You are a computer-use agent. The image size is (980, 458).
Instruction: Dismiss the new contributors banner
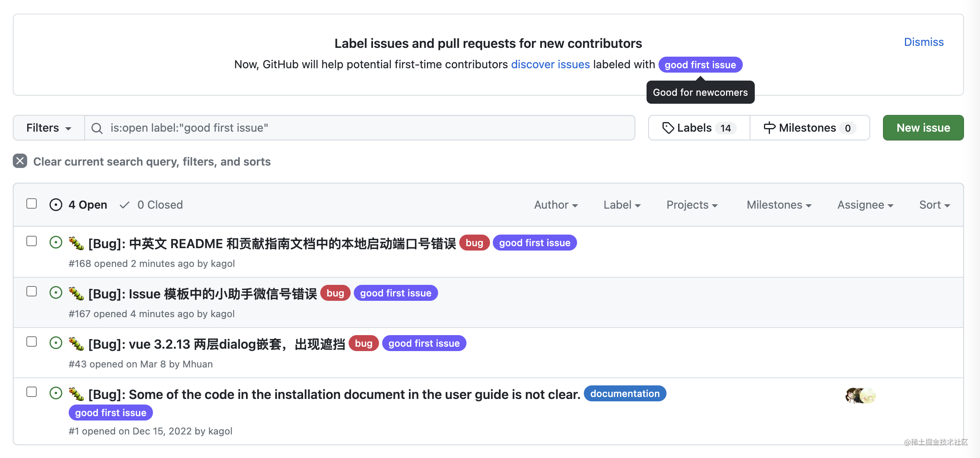(923, 42)
